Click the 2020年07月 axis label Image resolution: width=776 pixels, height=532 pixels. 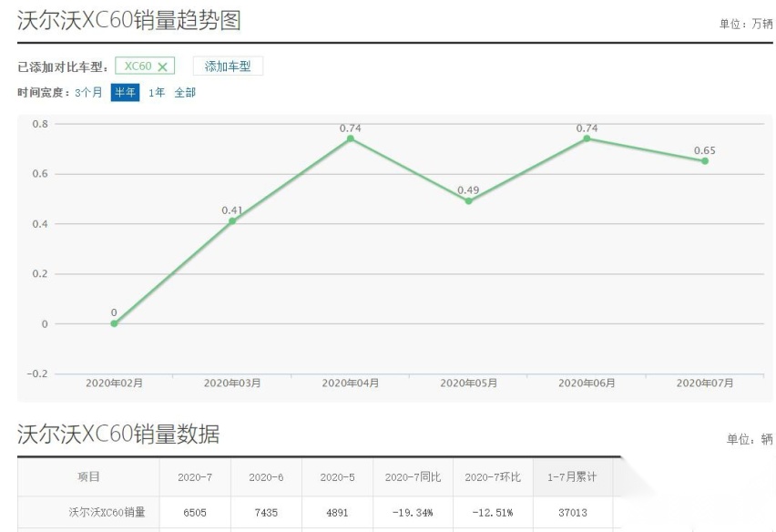[x=705, y=383]
